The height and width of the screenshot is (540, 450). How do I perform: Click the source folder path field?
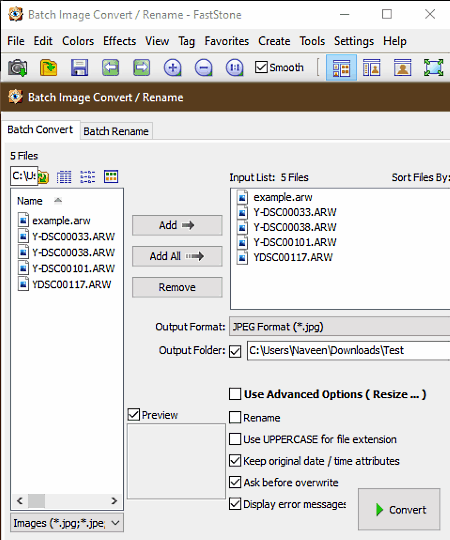(x=24, y=176)
